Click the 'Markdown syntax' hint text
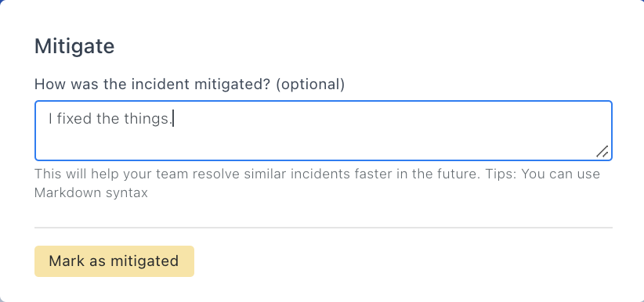644x302 pixels. pos(91,192)
